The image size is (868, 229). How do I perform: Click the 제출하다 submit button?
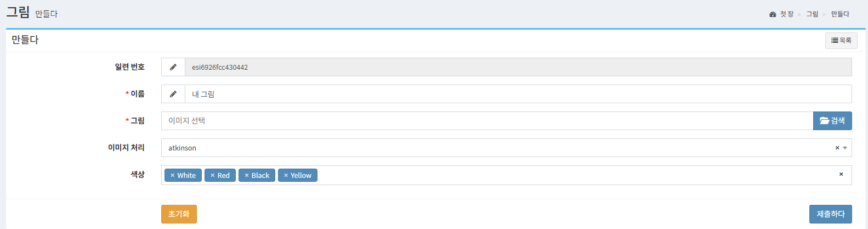click(x=831, y=214)
